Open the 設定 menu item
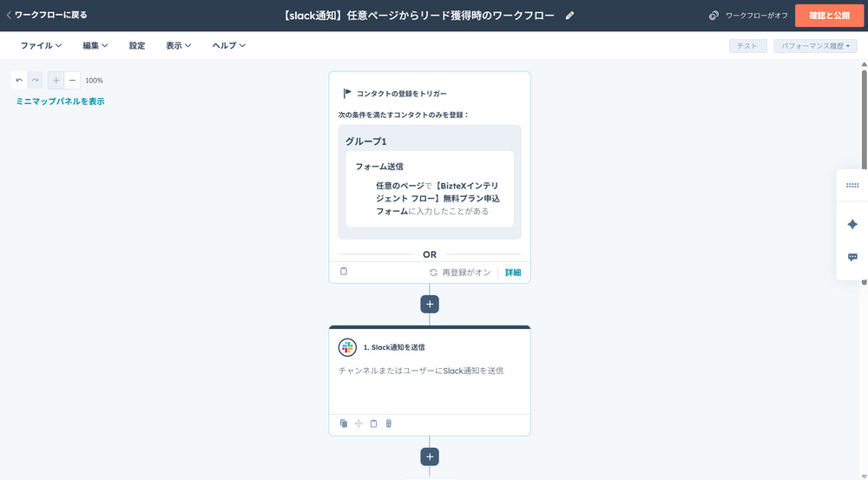This screenshot has width=868, height=480. point(137,45)
